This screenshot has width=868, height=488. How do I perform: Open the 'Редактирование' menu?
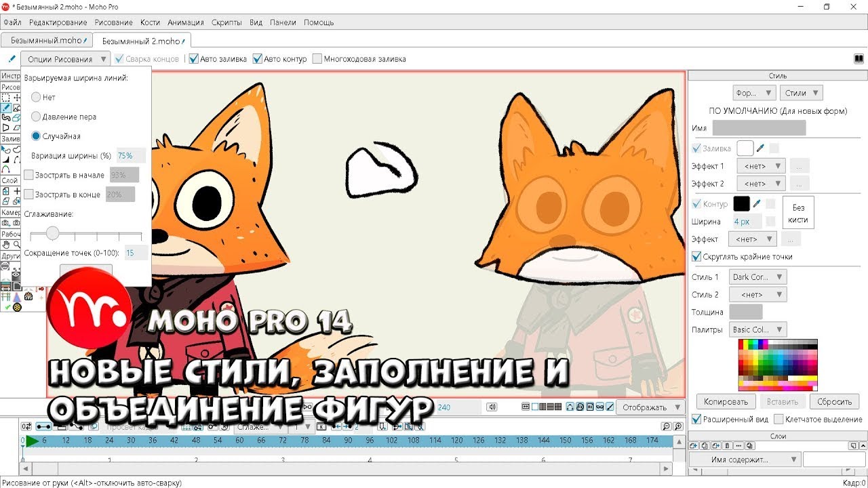[x=58, y=22]
